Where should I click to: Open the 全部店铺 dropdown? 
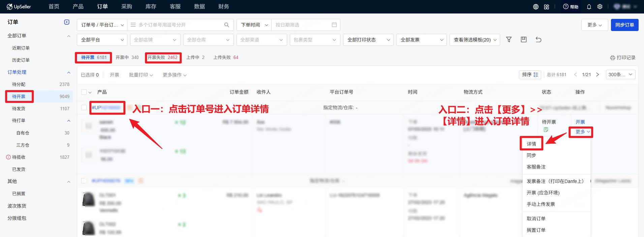pos(155,40)
